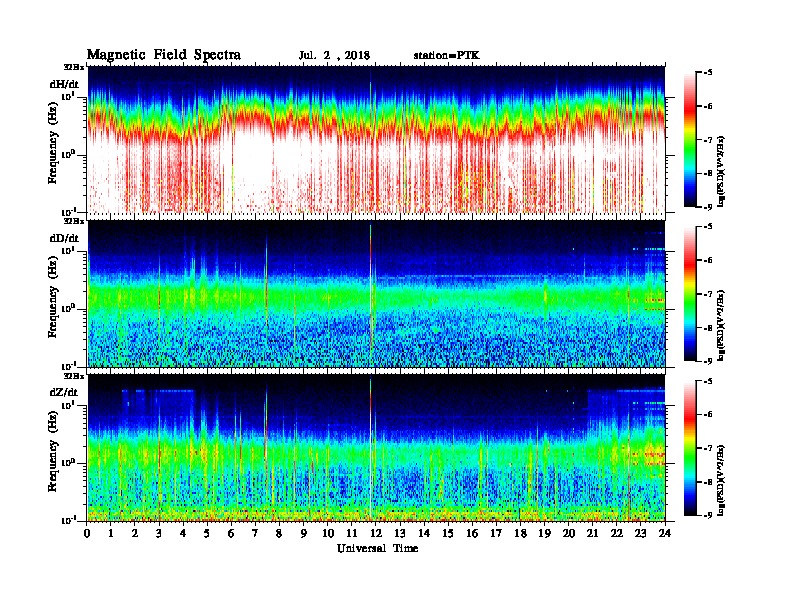Click hour tick label 16 on time axis
The height and width of the screenshot is (612, 792).
coord(472,533)
